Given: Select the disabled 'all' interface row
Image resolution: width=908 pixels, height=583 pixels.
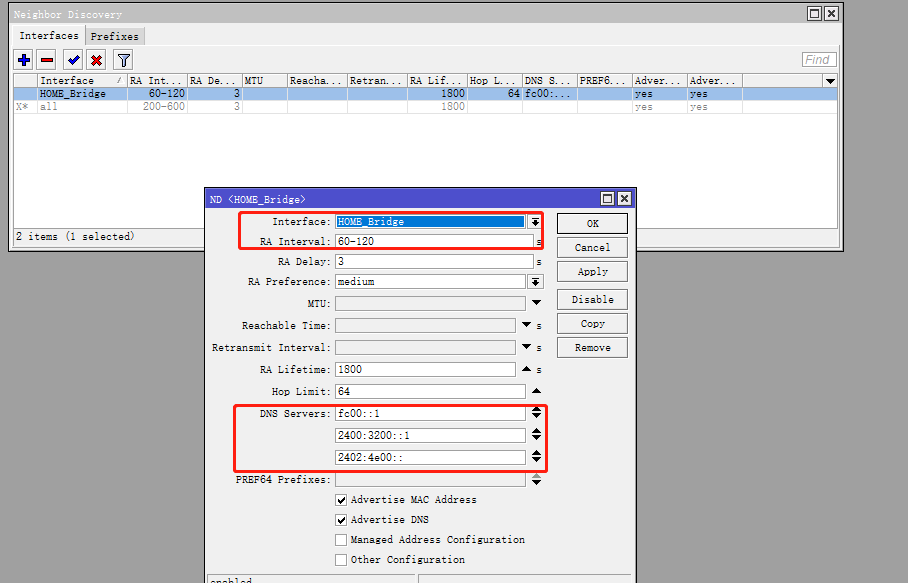Looking at the screenshot, I should pyautogui.click(x=425, y=107).
